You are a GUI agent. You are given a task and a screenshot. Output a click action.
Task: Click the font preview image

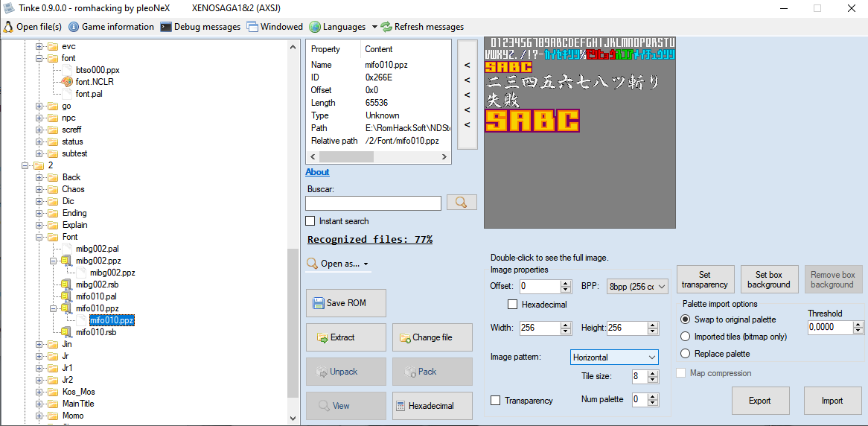[580, 133]
